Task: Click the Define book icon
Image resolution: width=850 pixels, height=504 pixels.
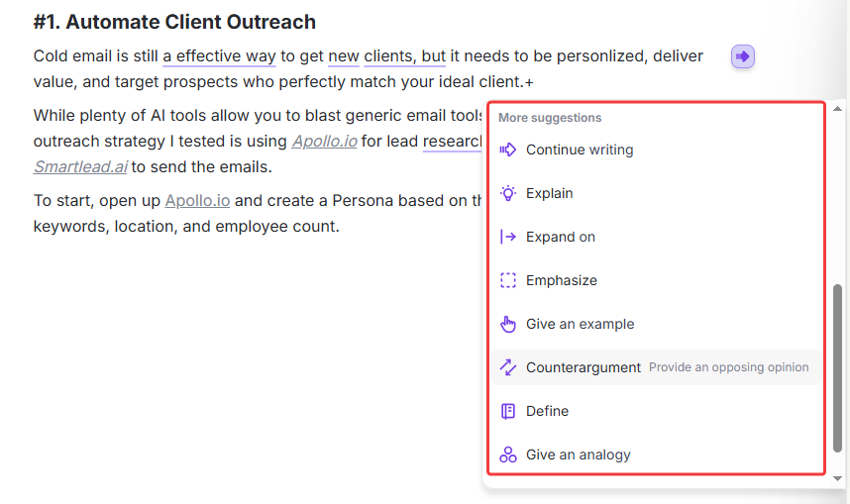Action: [x=508, y=411]
